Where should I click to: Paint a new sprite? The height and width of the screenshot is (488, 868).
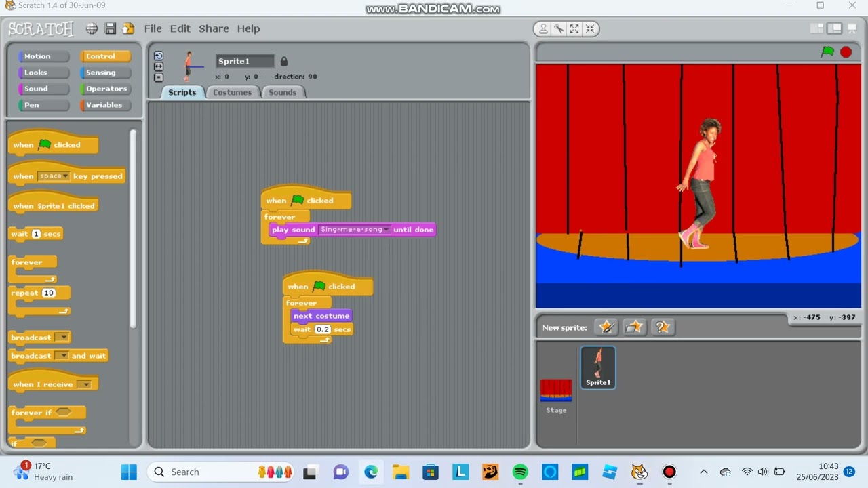(606, 327)
